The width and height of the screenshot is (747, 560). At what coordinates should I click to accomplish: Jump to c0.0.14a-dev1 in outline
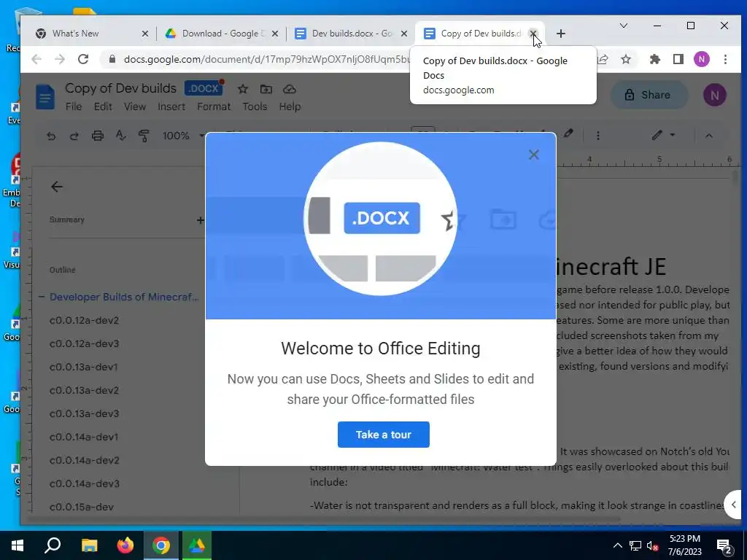(x=83, y=437)
